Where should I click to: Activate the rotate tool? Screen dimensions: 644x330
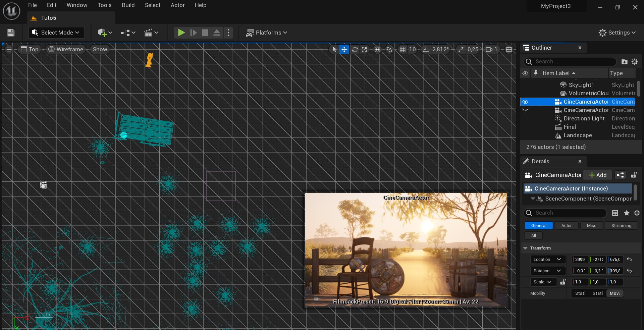355,49
